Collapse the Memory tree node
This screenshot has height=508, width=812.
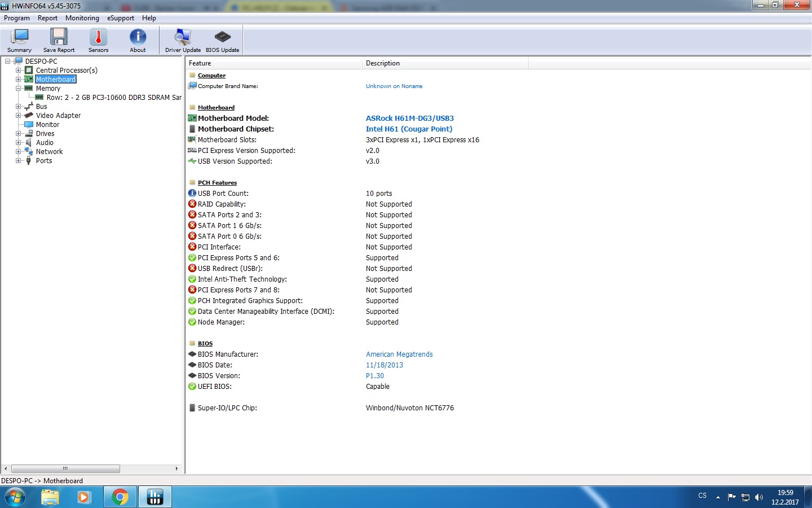tap(18, 89)
